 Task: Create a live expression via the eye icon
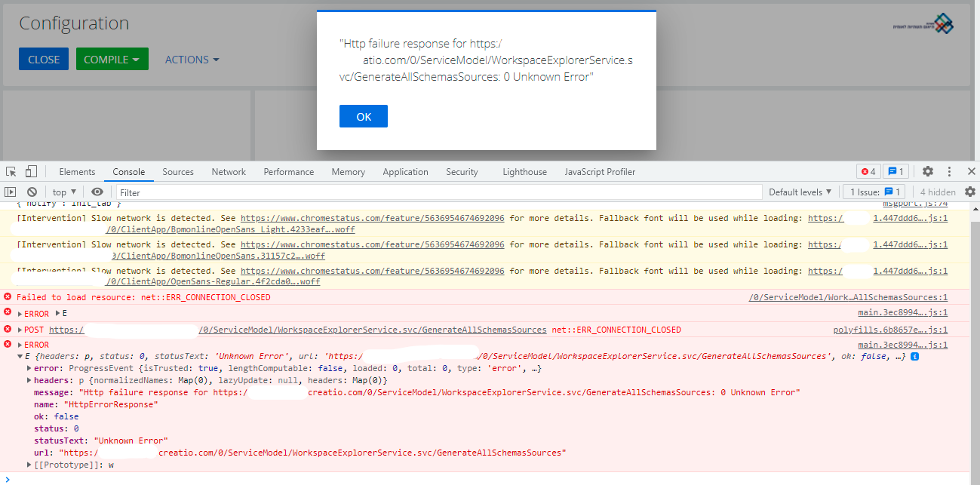coord(97,192)
